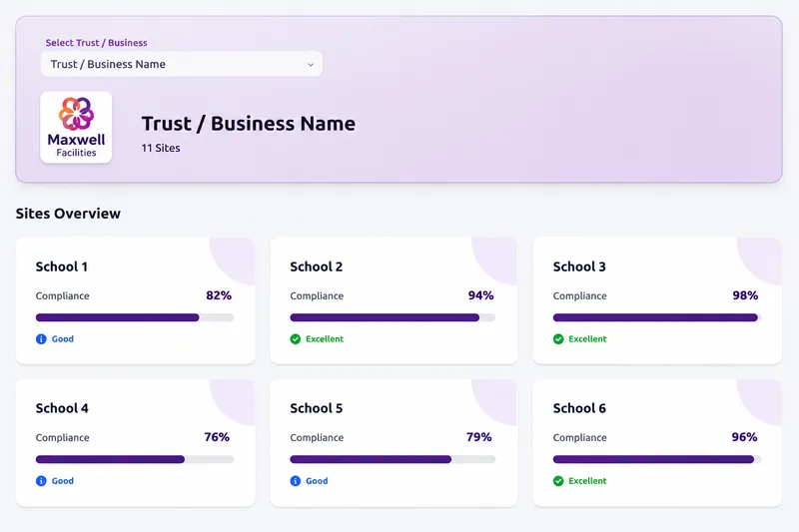Viewport: 799px width, 532px height.
Task: Click School 5 Good status label
Action: 317,481
